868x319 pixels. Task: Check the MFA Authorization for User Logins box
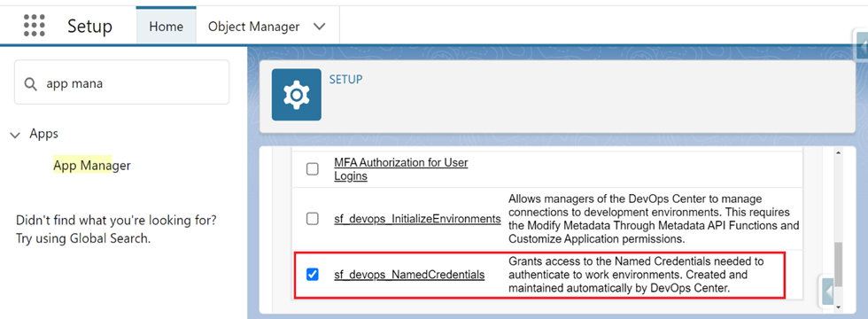click(312, 169)
